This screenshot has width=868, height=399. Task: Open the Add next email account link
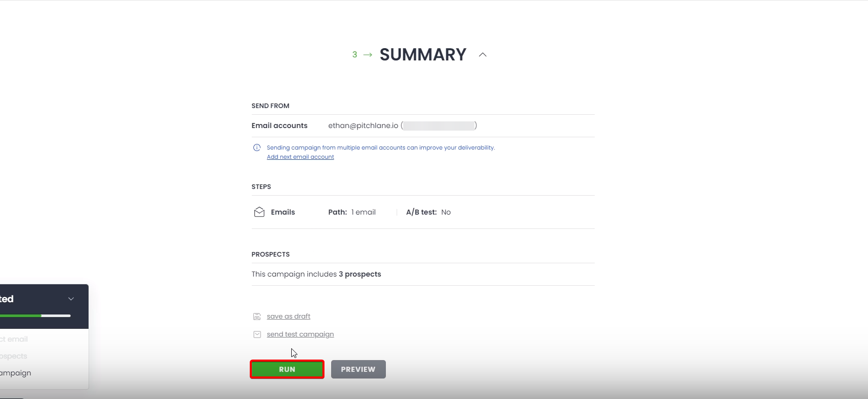click(x=300, y=157)
